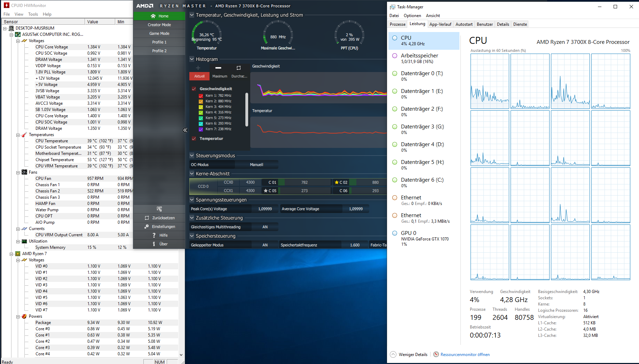This screenshot has height=364, width=639.
Task: Select the Maximum histogram tab
Action: 220,76
